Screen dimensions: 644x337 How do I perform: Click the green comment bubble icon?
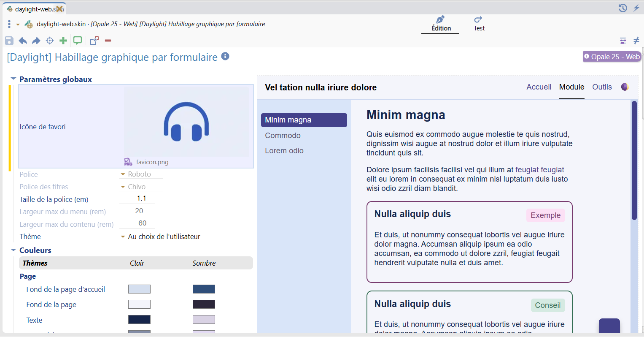click(x=78, y=41)
